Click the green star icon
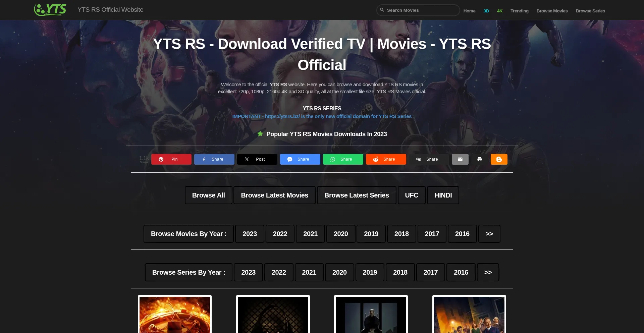Screen dimensions: 644x333 pos(260,134)
